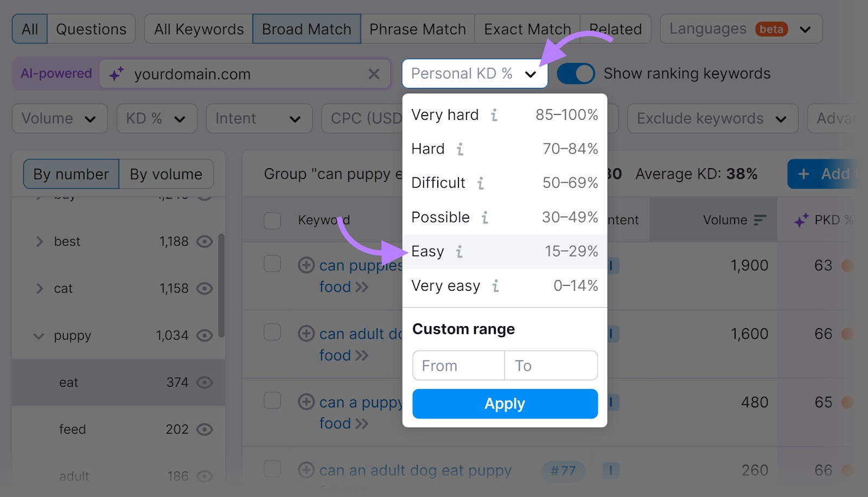Select the Phrase Match tab
The width and height of the screenshot is (868, 497).
click(417, 29)
